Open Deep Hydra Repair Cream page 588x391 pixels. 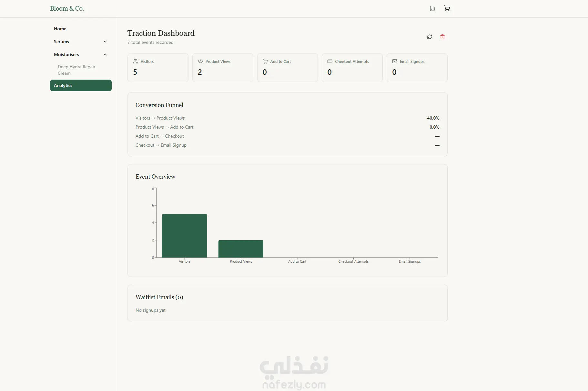click(76, 70)
